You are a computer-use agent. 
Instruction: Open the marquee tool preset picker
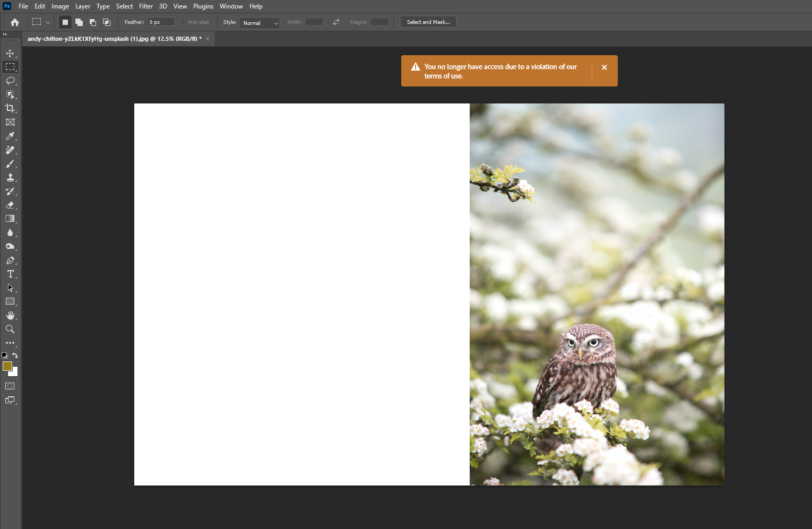pos(41,22)
